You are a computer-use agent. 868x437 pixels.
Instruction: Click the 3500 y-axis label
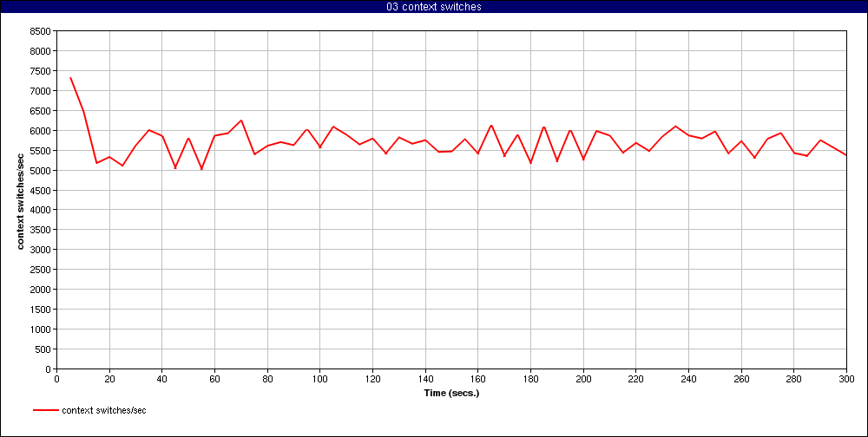point(42,230)
